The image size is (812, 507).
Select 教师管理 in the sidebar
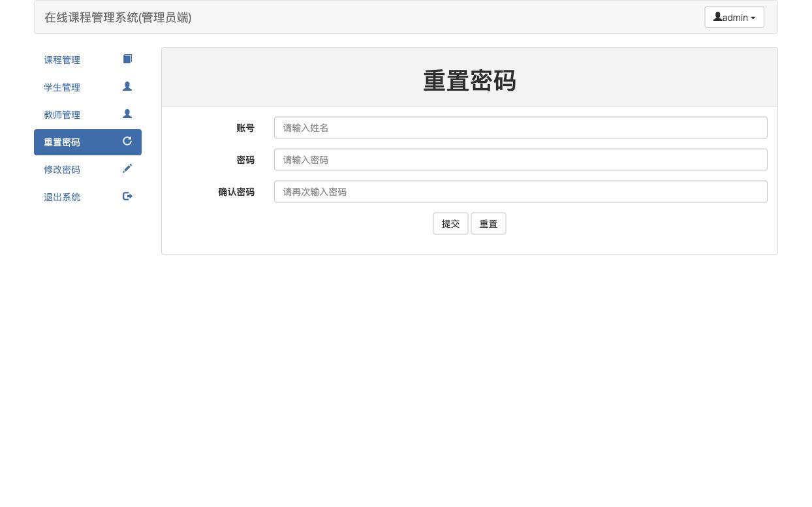pyautogui.click(x=87, y=115)
